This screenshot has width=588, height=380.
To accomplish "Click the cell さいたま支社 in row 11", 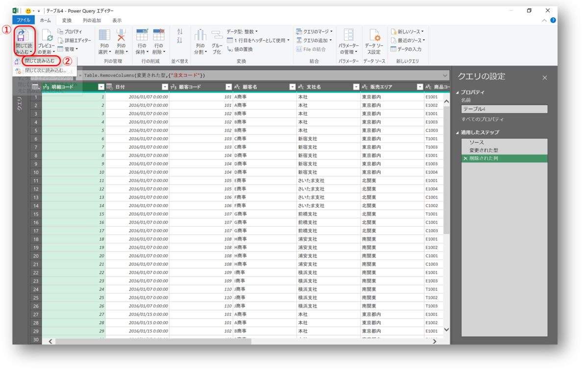I will point(328,181).
